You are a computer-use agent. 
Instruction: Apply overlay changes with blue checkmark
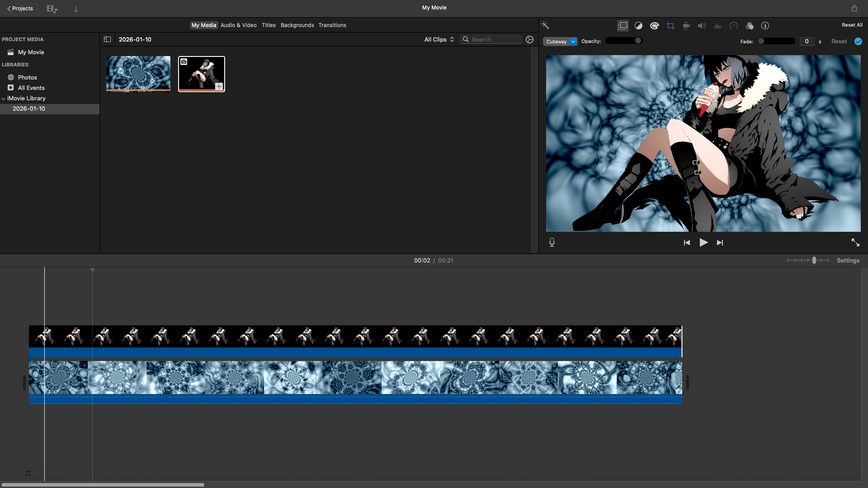point(858,41)
